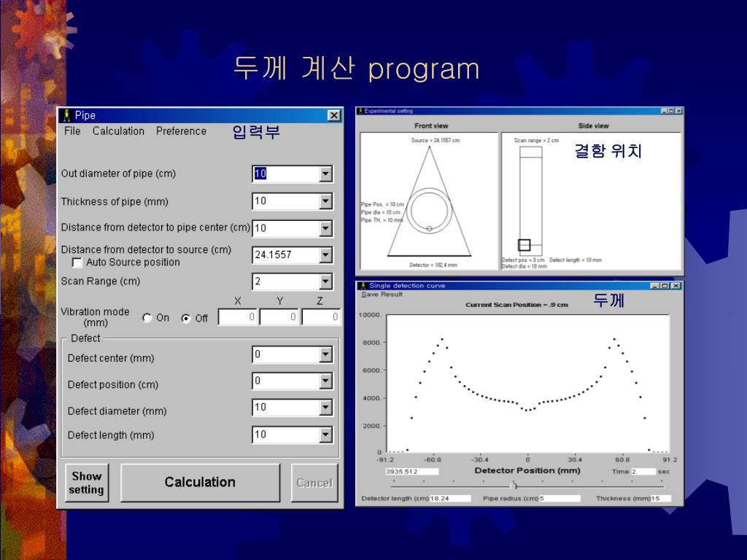Click the Front view pipe diagram
The image size is (747, 560).
pyautogui.click(x=429, y=211)
